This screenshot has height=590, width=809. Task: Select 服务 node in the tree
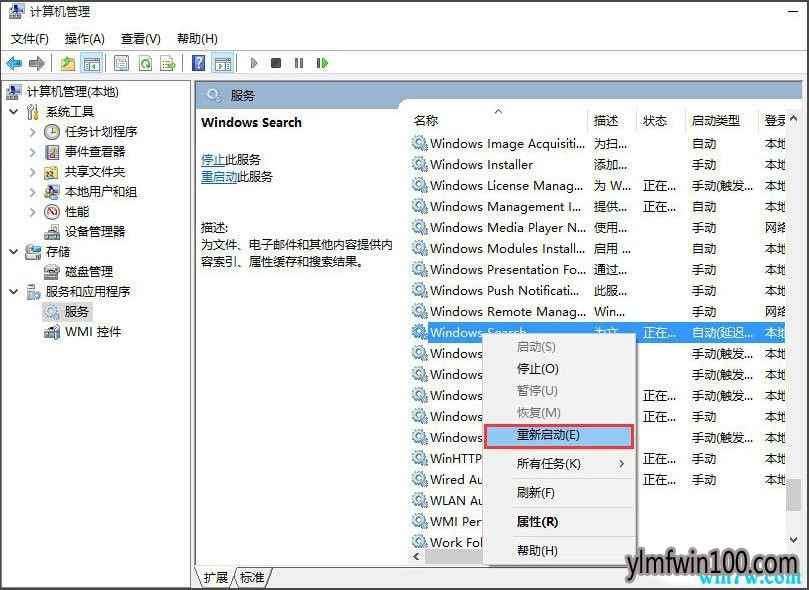click(x=77, y=312)
